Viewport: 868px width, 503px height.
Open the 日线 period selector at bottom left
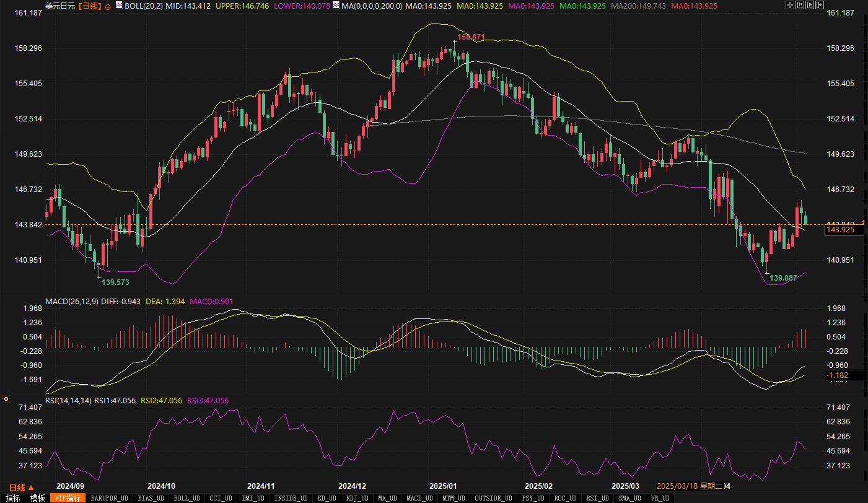click(22, 487)
